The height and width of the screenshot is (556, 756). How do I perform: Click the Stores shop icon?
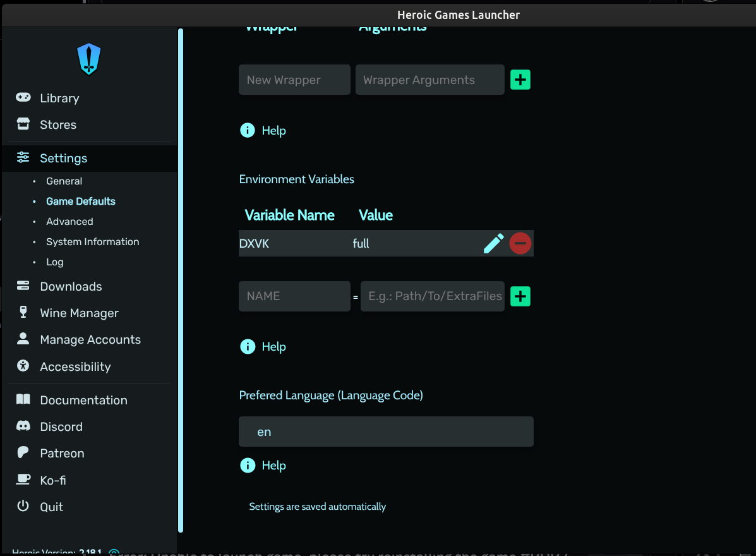(x=23, y=124)
